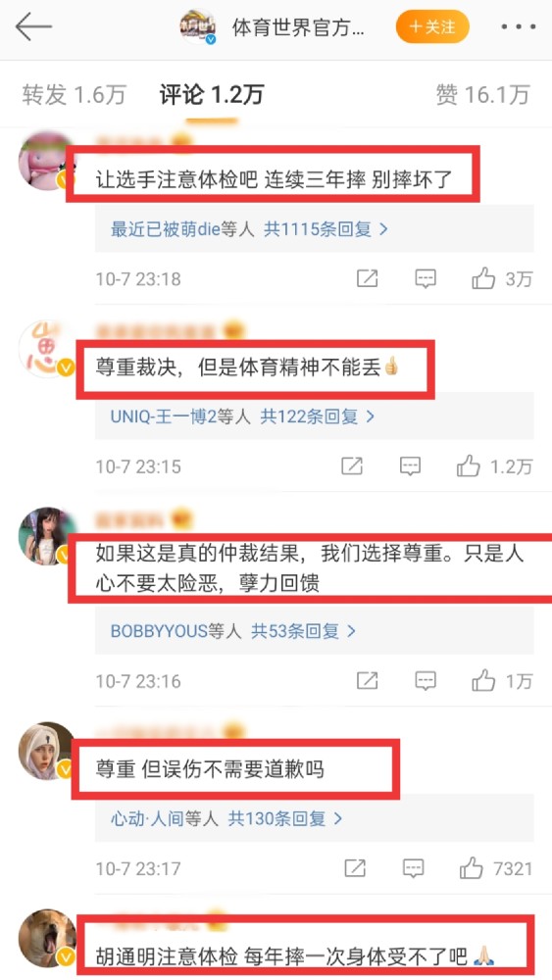
Task: Like the comment with 7321 likes
Action: pos(471,868)
